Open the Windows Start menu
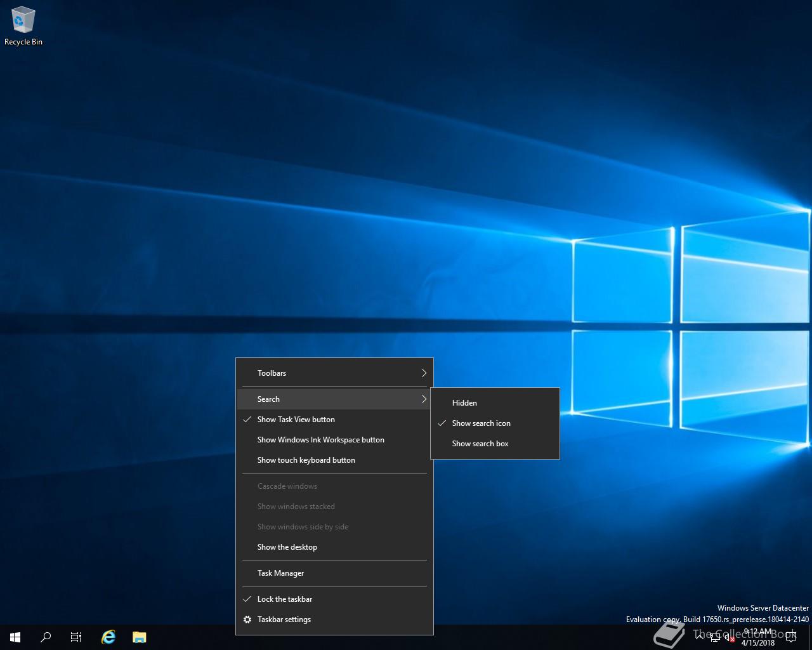This screenshot has height=650, width=812. tap(15, 637)
